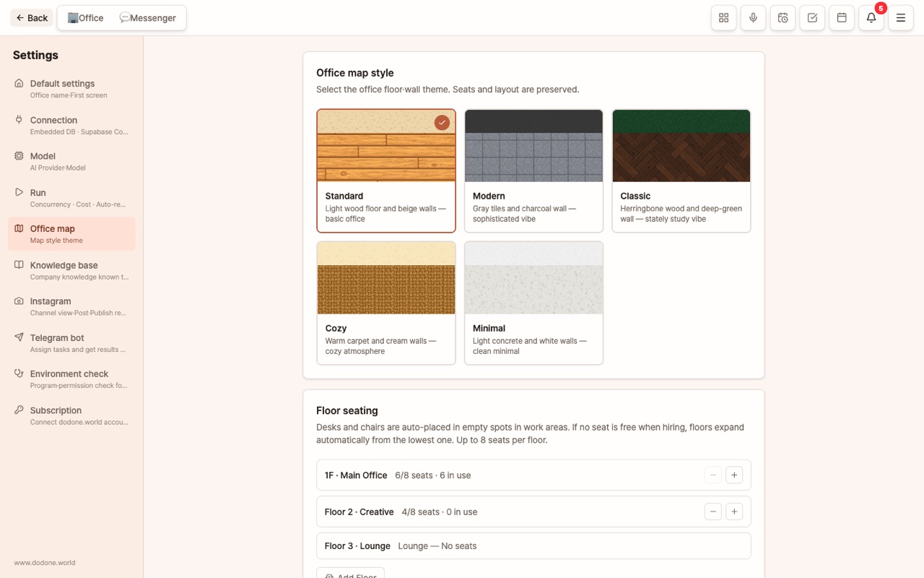Add a seat to 1F Main Office

point(734,475)
